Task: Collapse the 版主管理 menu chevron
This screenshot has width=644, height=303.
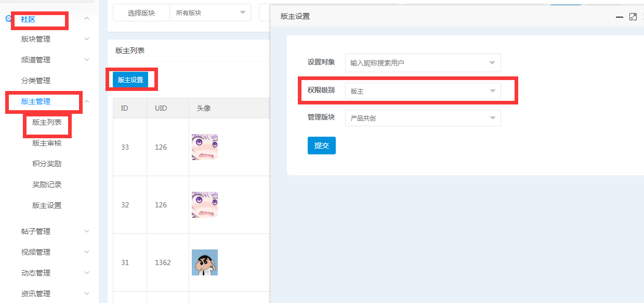Action: (x=87, y=101)
